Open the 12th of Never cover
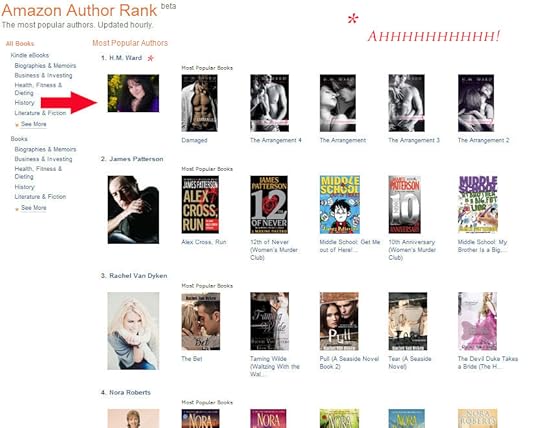This screenshot has width=540, height=428. click(269, 205)
